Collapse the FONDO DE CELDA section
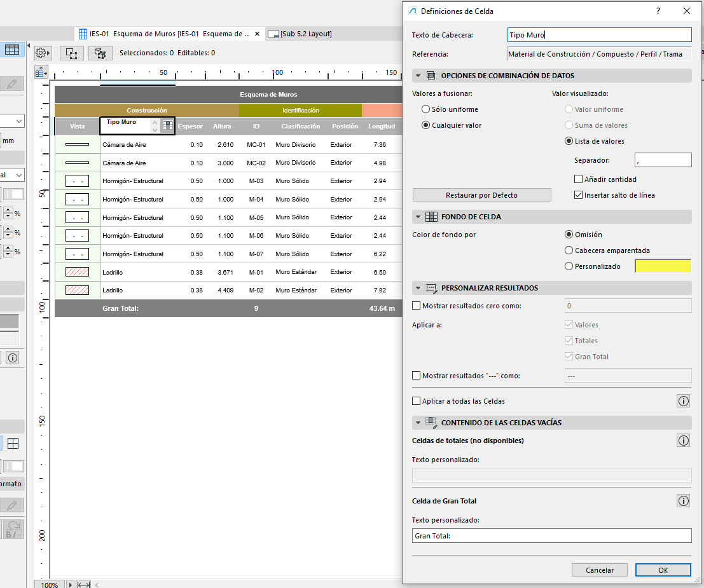This screenshot has height=588, width=704. pos(418,217)
